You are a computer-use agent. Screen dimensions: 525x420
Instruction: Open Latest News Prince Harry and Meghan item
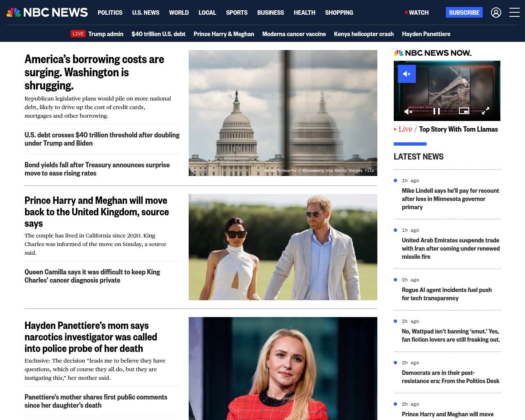[x=448, y=415]
